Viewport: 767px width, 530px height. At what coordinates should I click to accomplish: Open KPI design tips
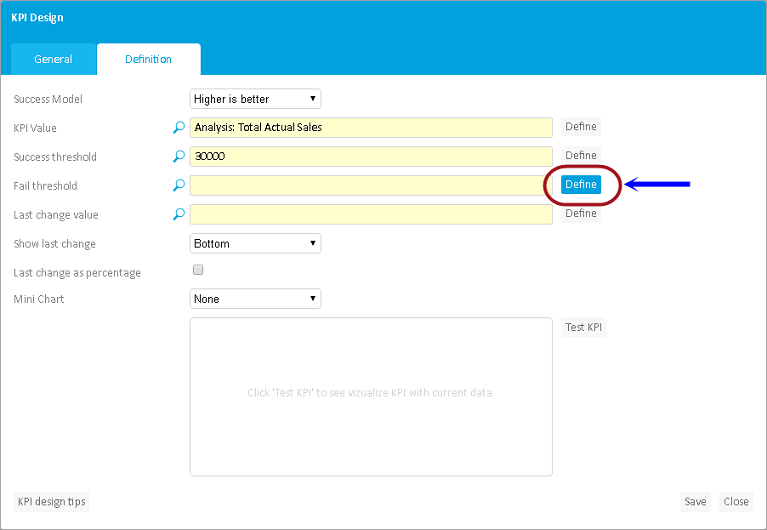(x=50, y=502)
